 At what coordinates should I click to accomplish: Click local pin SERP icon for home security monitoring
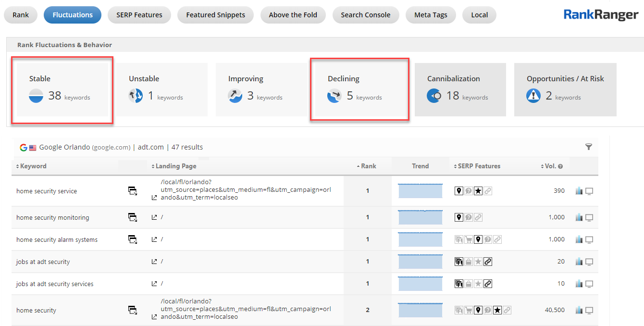459,217
